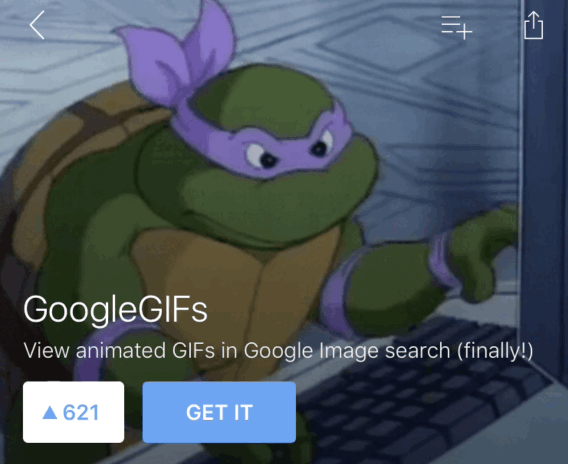This screenshot has width=568, height=464.
Task: Click the word "(finally!)" in the tagline
Action: click(495, 351)
